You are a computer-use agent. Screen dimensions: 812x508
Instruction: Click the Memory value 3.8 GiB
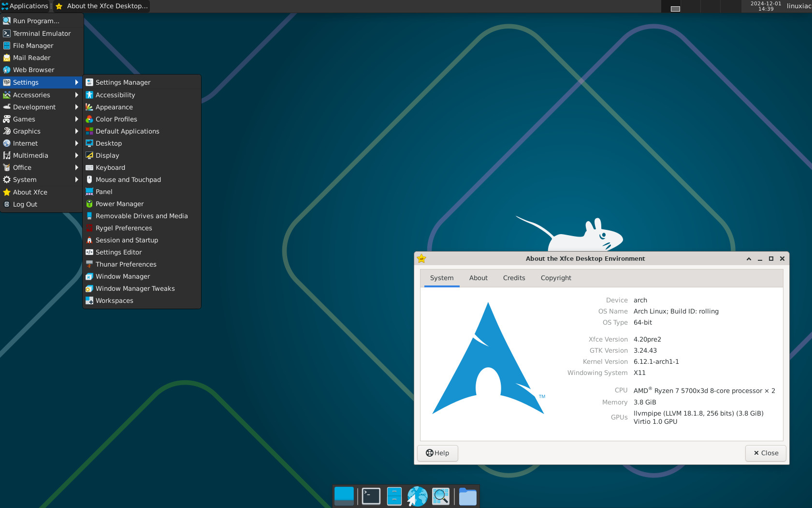click(x=645, y=402)
